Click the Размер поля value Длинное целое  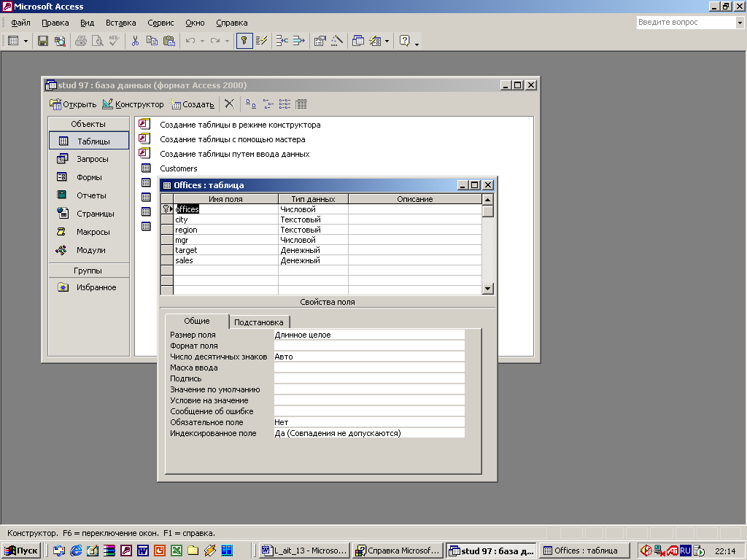click(x=369, y=335)
